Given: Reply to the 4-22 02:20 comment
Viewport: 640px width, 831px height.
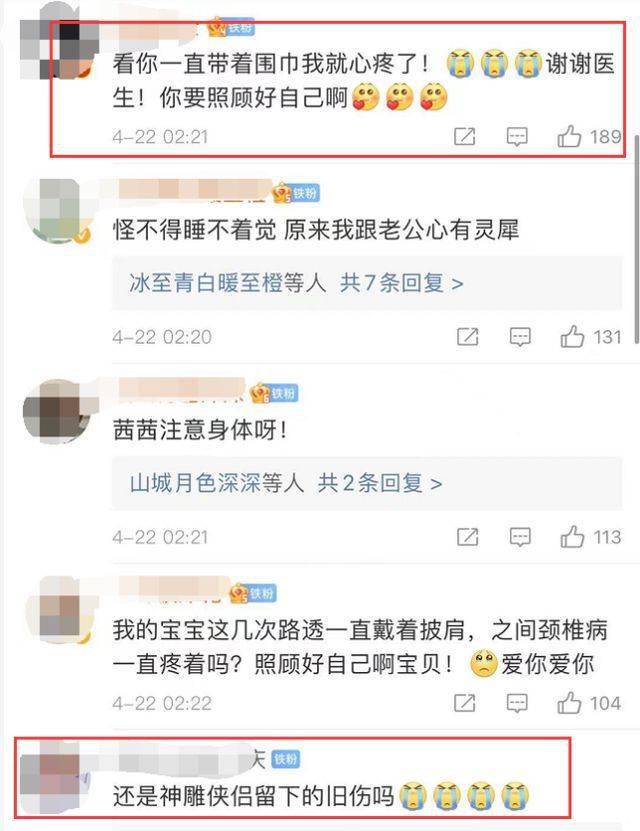Looking at the screenshot, I should [x=520, y=337].
